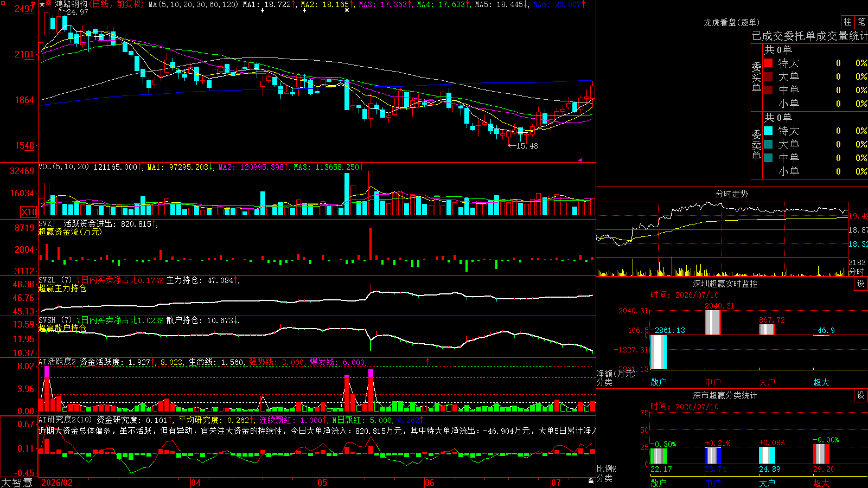Click the white asterisk marker under MA3

(347, 10)
